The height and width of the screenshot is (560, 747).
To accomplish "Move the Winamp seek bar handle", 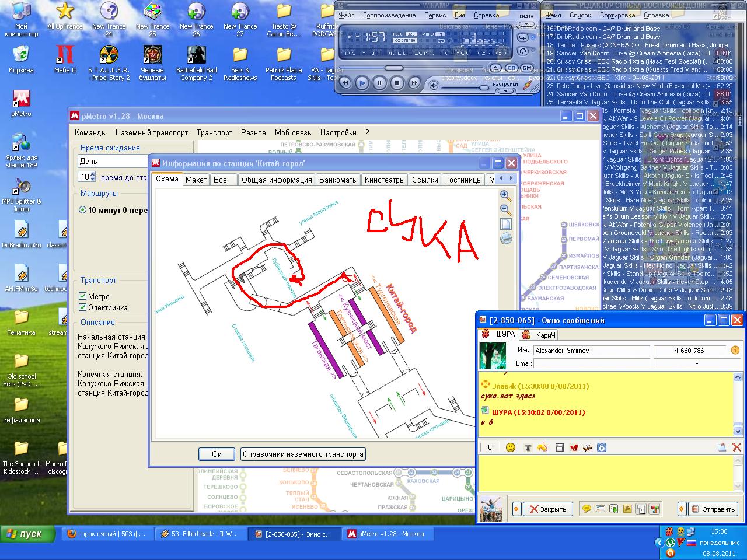I will tap(394, 68).
